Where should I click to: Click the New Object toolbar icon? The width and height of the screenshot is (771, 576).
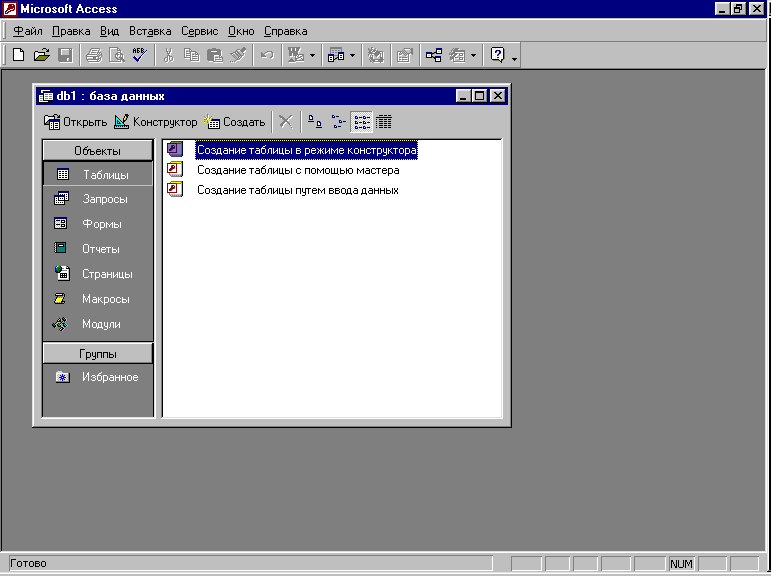click(x=457, y=55)
